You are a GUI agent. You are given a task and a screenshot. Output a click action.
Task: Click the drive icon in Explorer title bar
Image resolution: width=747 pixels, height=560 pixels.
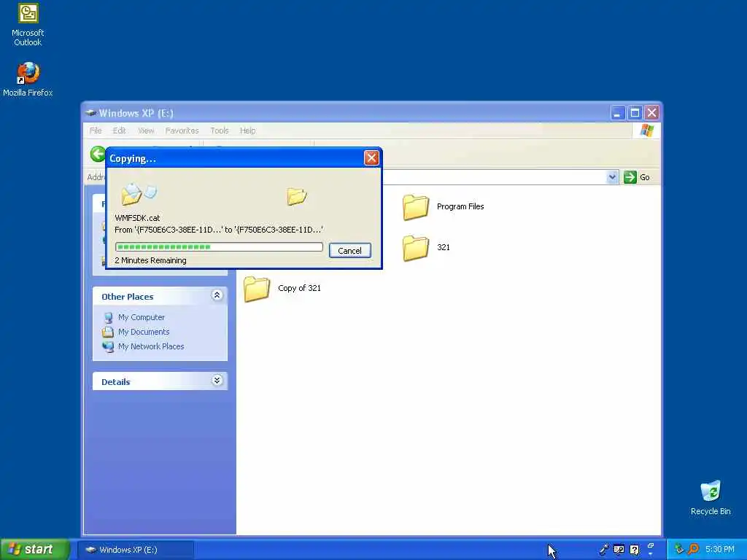[x=90, y=113]
